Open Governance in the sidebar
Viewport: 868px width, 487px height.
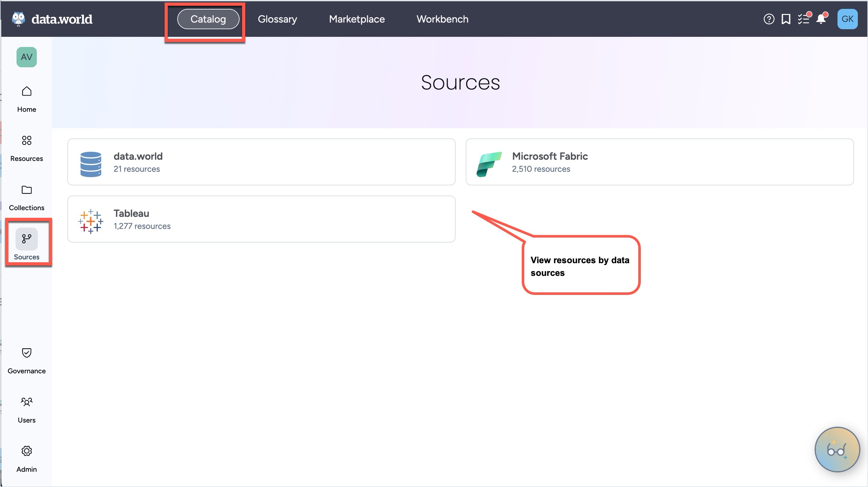click(x=27, y=361)
